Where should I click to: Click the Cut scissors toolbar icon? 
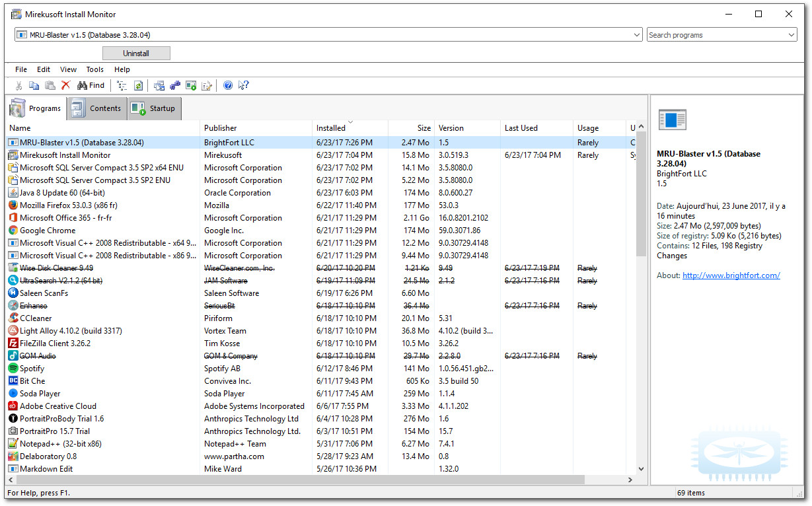(x=19, y=85)
